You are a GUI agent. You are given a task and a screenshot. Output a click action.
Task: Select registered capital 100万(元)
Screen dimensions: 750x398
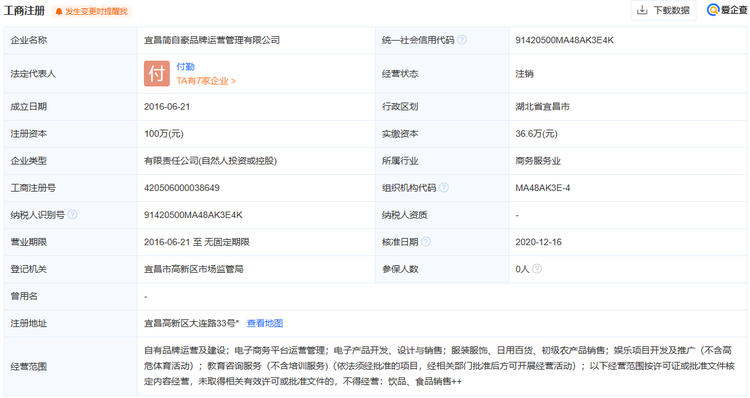164,134
